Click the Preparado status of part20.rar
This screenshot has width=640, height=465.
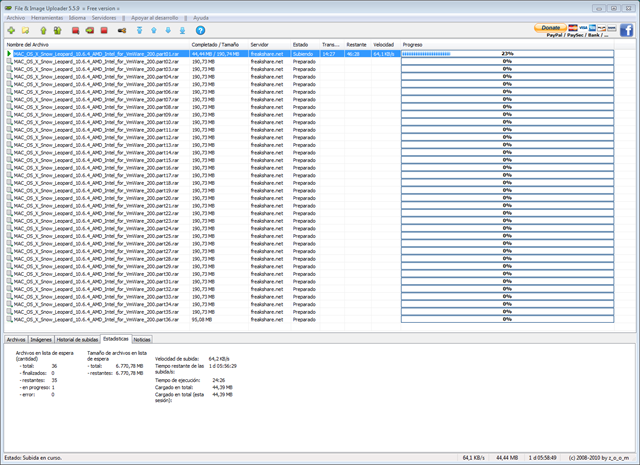coord(304,198)
